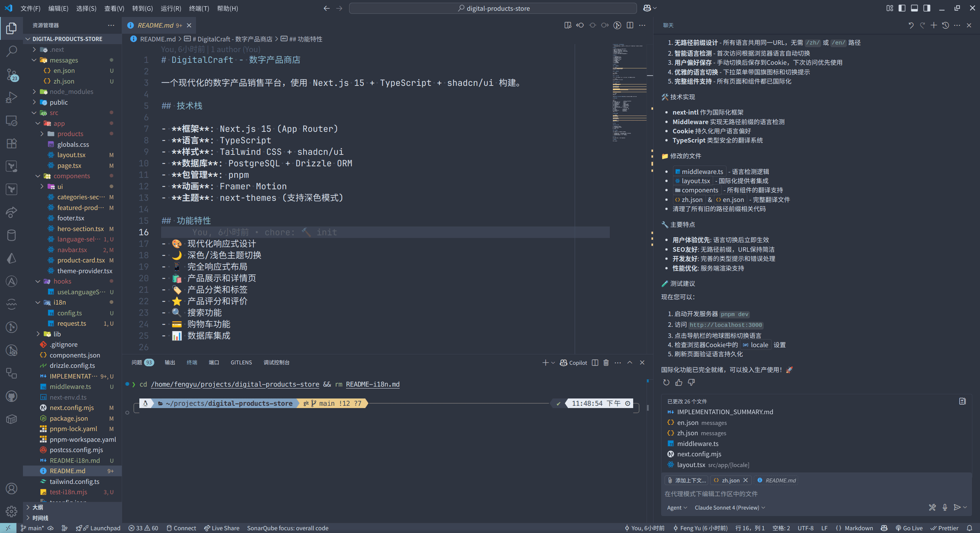
Task: Toggle the bottom panel layout button
Action: pos(914,8)
